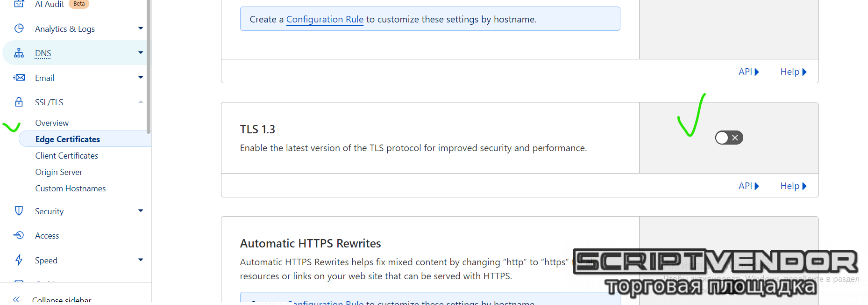Open the Access menu item

coord(47,236)
